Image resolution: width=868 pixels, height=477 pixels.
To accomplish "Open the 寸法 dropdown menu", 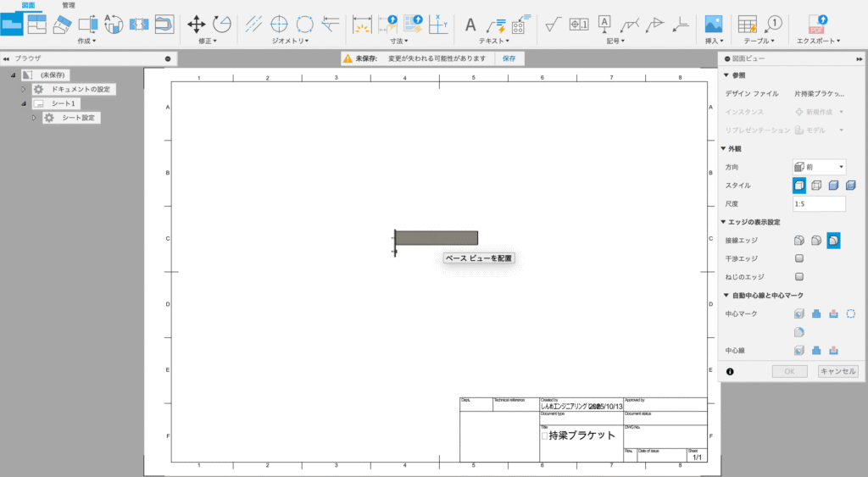I will click(399, 41).
